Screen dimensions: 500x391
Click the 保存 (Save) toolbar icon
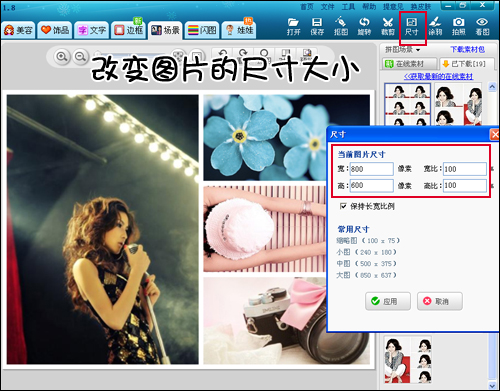point(317,26)
